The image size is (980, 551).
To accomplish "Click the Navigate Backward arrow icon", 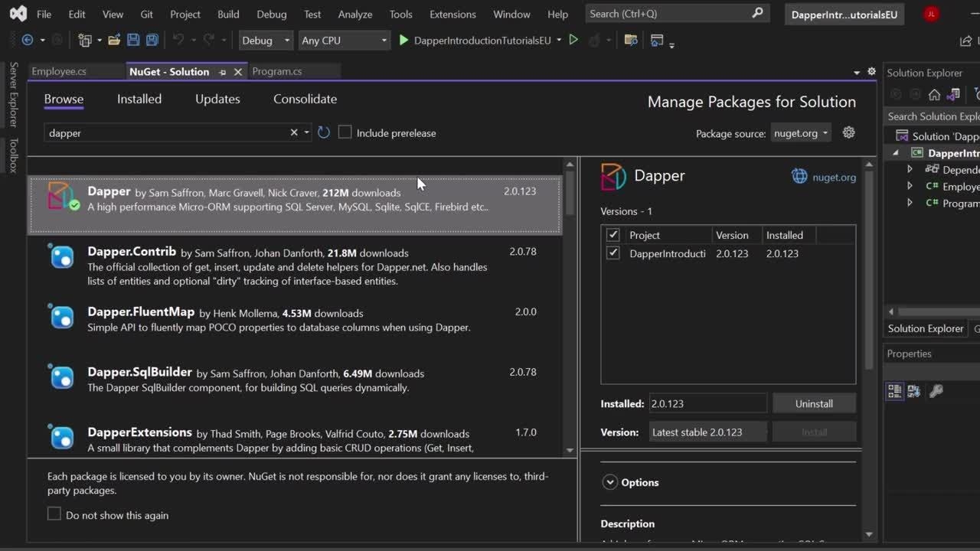I will coord(28,41).
